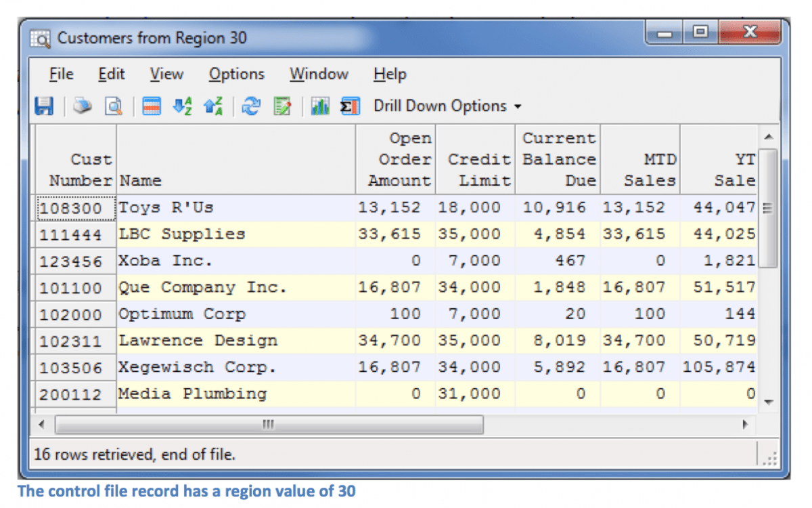
Task: Click the vertical scrollbar down arrow
Action: (x=767, y=402)
